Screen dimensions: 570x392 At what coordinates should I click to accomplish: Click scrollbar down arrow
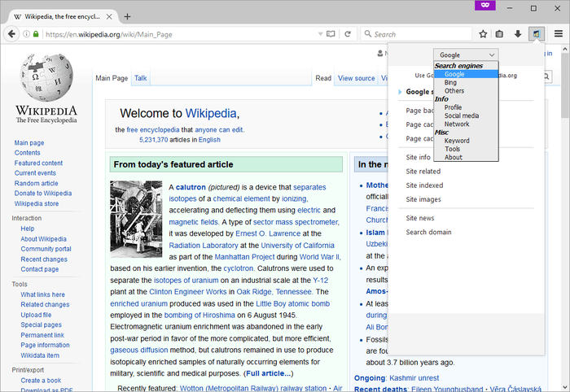pos(565,387)
